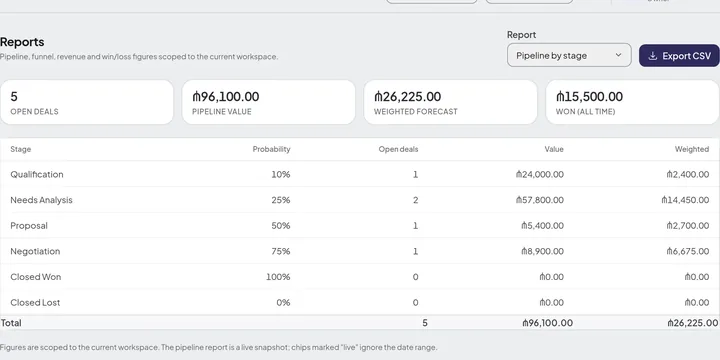The width and height of the screenshot is (720, 360).
Task: Click the Value column header
Action: (x=554, y=149)
